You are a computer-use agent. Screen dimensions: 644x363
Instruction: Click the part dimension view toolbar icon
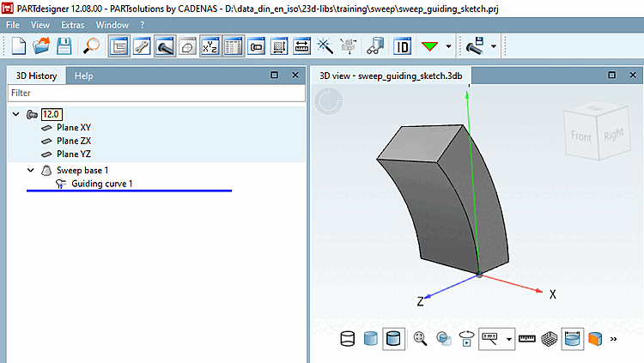256,46
